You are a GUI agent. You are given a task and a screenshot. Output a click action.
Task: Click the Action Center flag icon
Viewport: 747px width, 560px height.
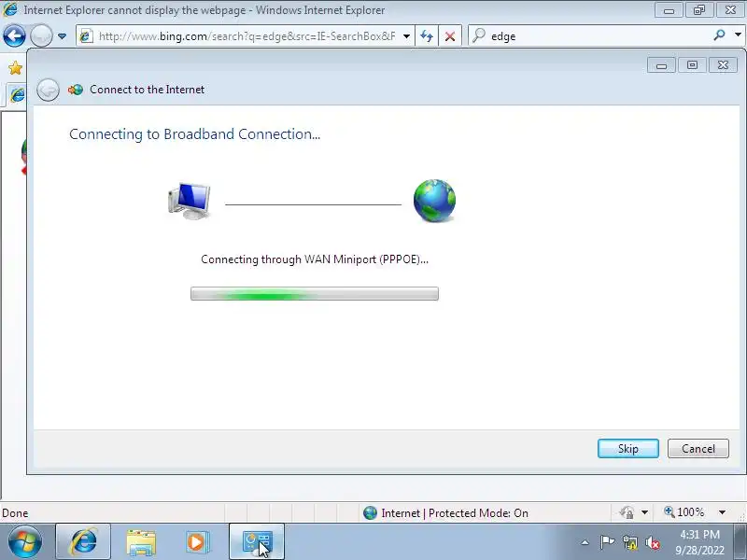pos(607,542)
